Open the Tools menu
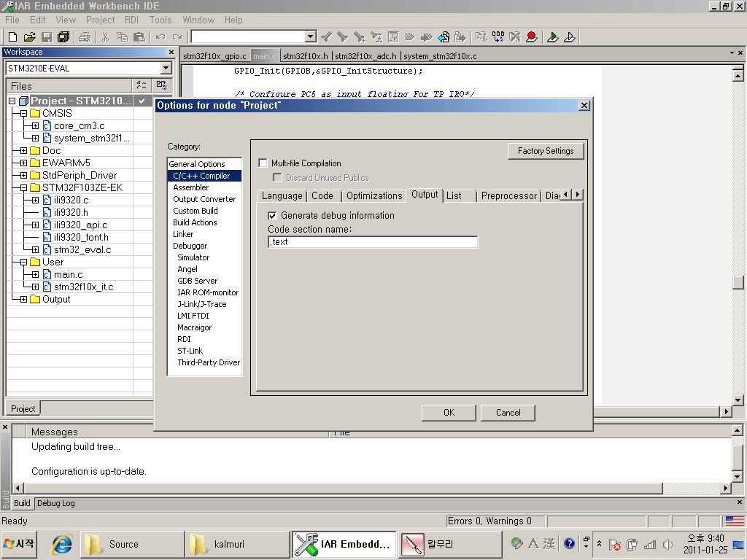 [160, 20]
